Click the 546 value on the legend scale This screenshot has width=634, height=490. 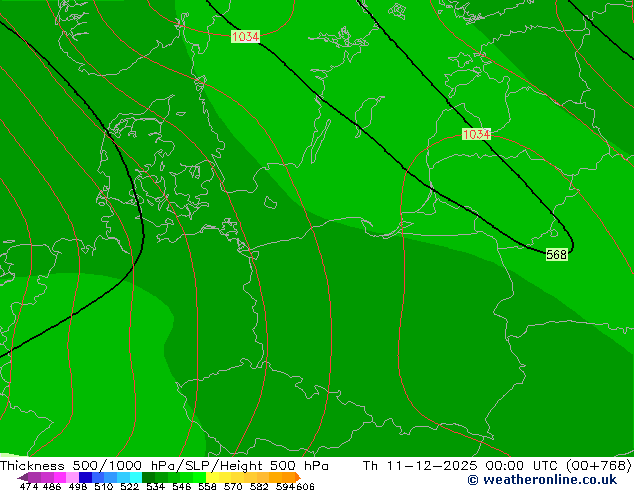coord(182,486)
